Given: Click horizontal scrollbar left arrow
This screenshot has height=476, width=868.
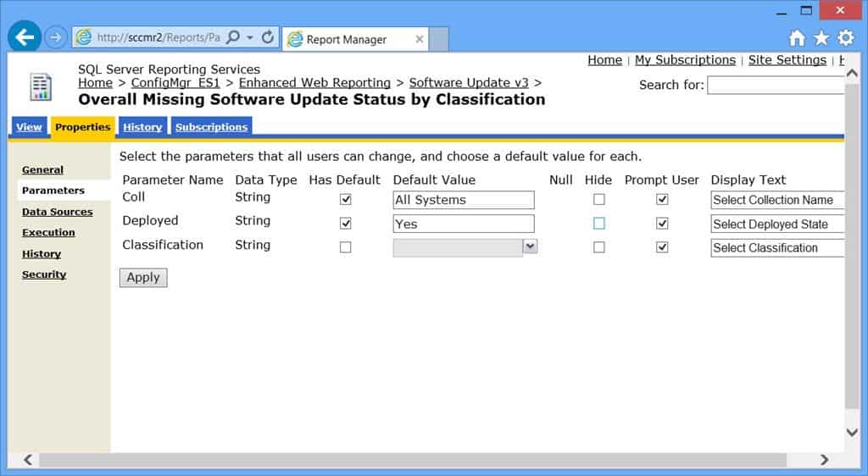Looking at the screenshot, I should pyautogui.click(x=28, y=459).
